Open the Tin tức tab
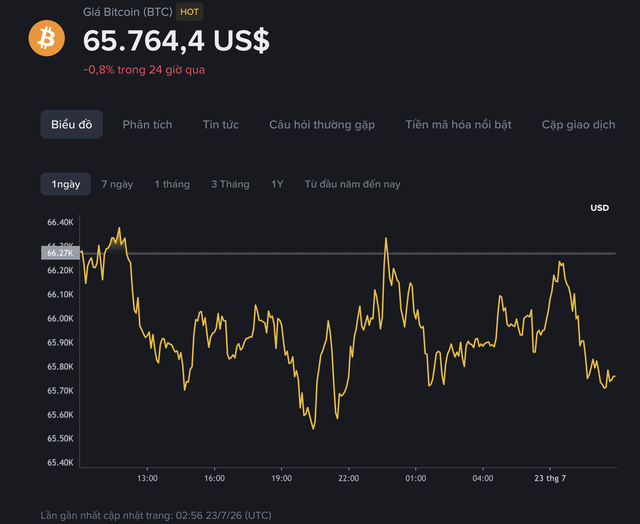The width and height of the screenshot is (640, 524). click(x=221, y=124)
